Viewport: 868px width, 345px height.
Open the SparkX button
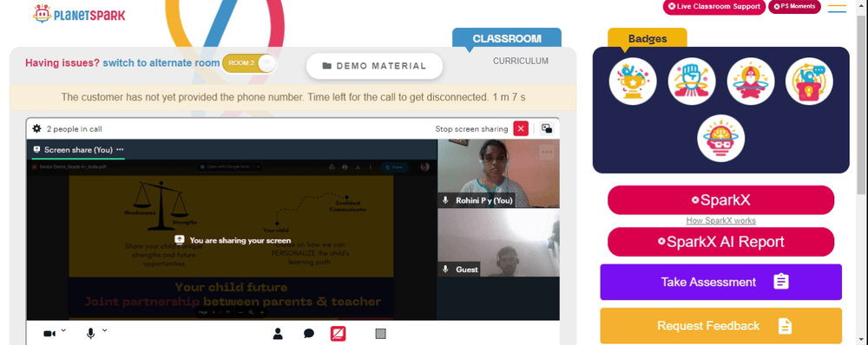point(720,200)
